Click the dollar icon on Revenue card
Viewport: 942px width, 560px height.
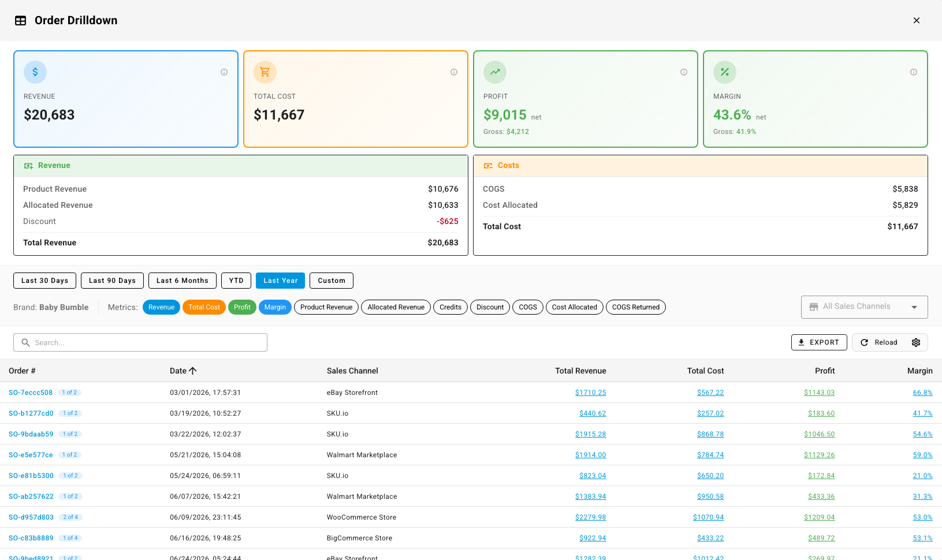[35, 72]
